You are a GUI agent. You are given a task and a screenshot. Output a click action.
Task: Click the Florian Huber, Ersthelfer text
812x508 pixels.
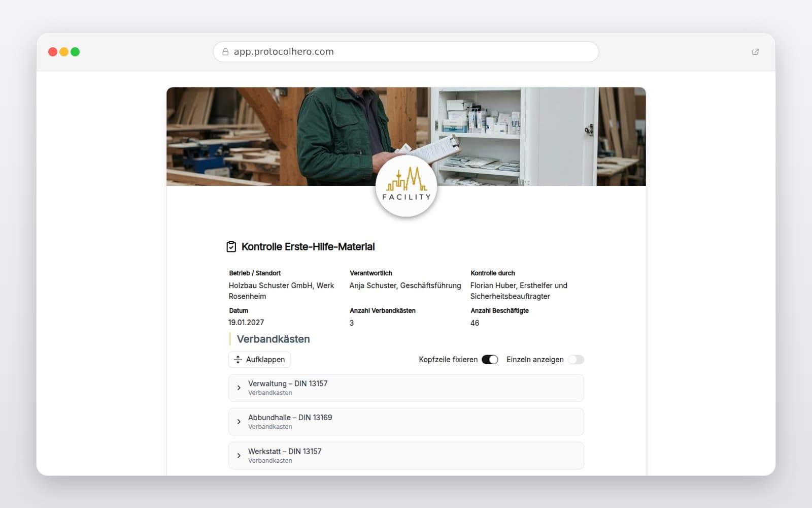click(519, 291)
